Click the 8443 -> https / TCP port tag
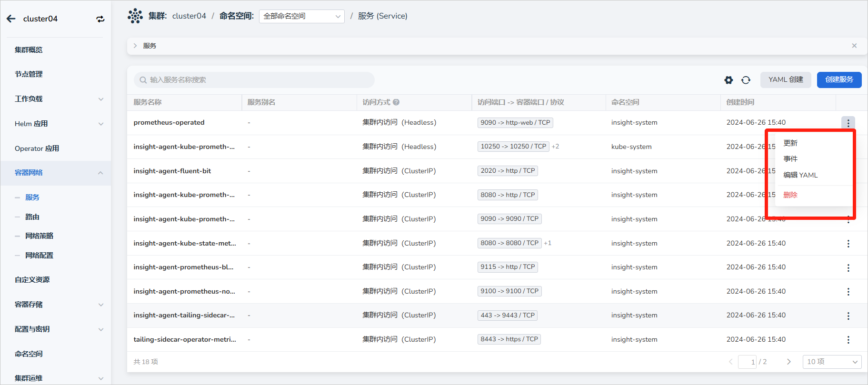 click(509, 339)
